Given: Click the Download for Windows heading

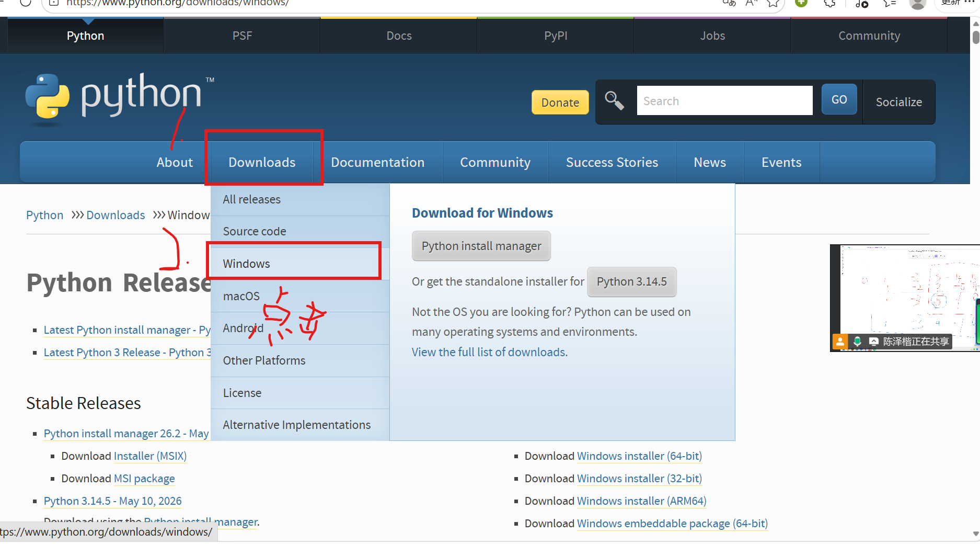Looking at the screenshot, I should [482, 213].
